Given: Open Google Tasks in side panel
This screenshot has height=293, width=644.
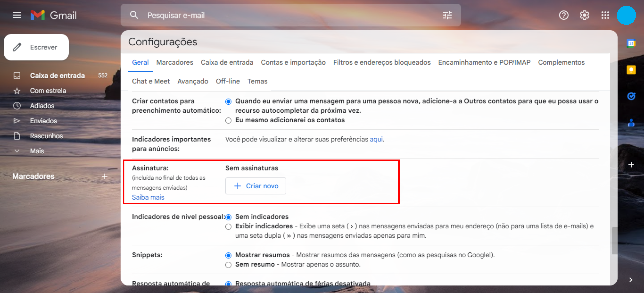Looking at the screenshot, I should (631, 96).
